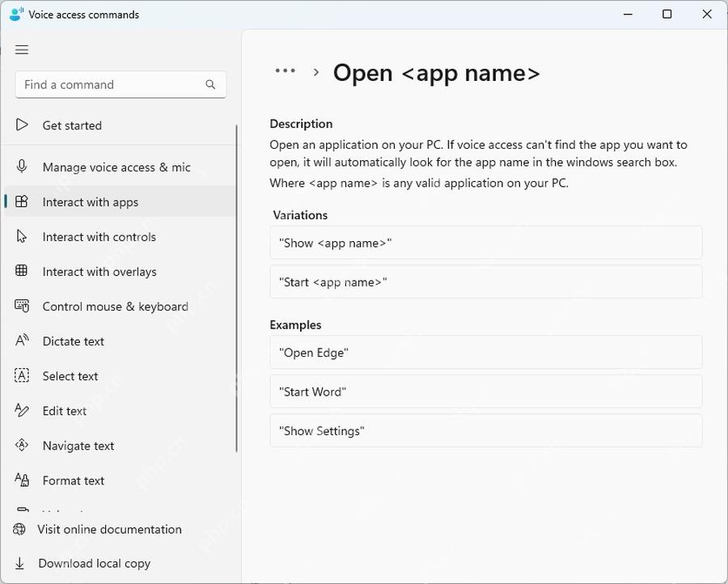
Task: Click the globe icon for online documentation
Action: coord(19,529)
